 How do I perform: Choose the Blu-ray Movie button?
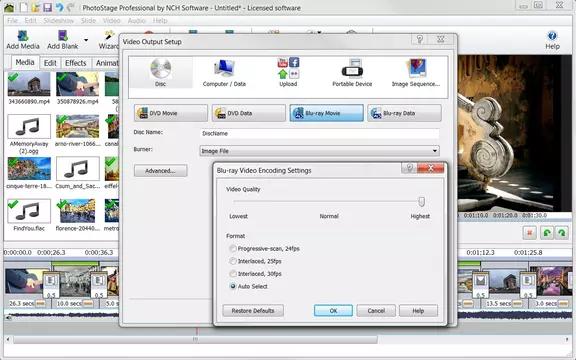pos(327,113)
